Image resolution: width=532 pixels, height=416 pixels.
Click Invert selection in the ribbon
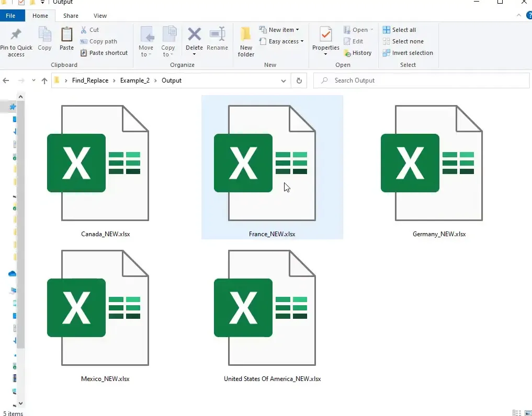[408, 53]
